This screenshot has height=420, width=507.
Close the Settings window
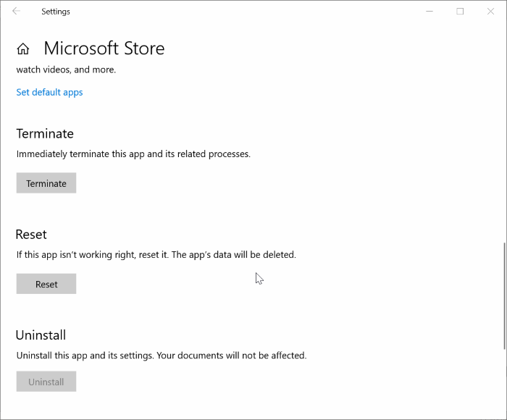click(x=490, y=12)
